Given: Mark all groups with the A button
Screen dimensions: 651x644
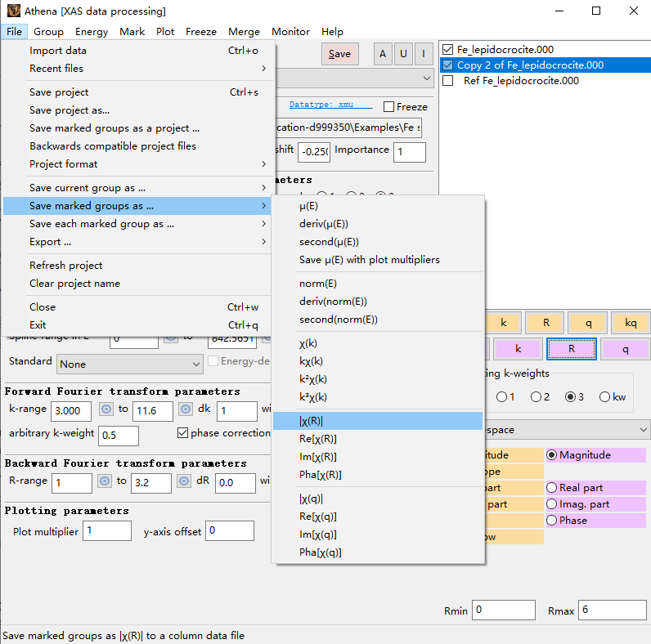Looking at the screenshot, I should click(x=383, y=54).
